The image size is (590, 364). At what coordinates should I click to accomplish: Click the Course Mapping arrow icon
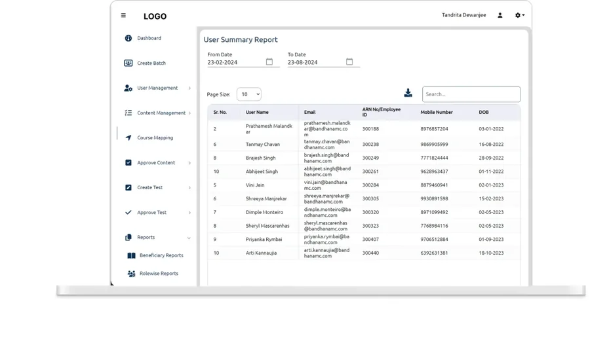point(128,138)
